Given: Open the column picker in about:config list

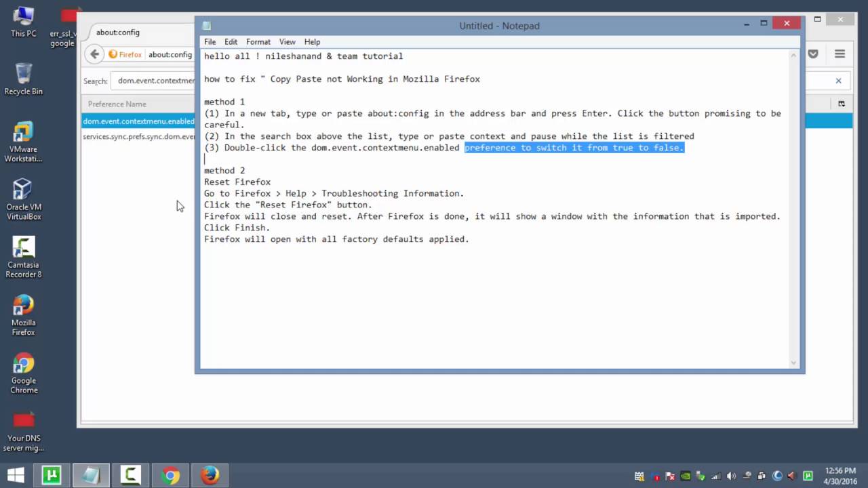Looking at the screenshot, I should click(842, 104).
